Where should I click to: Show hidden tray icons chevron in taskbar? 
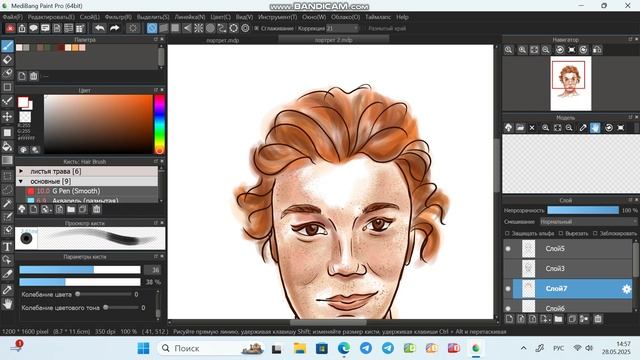524,348
